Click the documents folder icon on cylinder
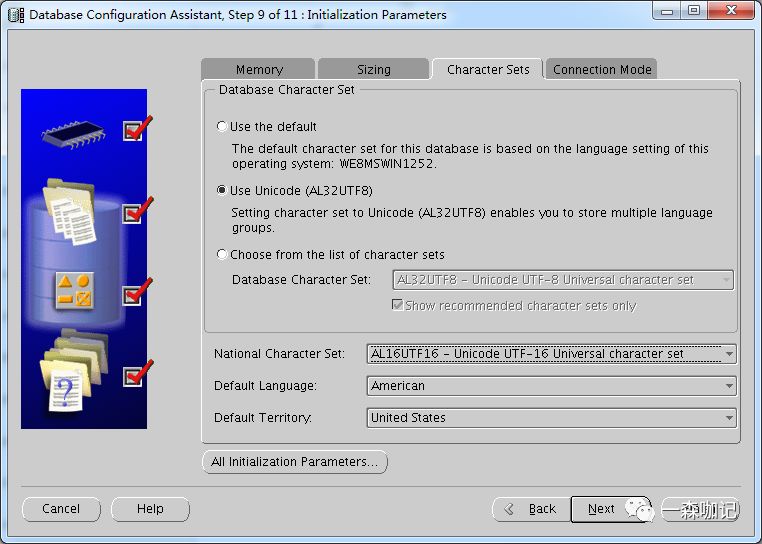The width and height of the screenshot is (762, 544). pyautogui.click(x=70, y=210)
